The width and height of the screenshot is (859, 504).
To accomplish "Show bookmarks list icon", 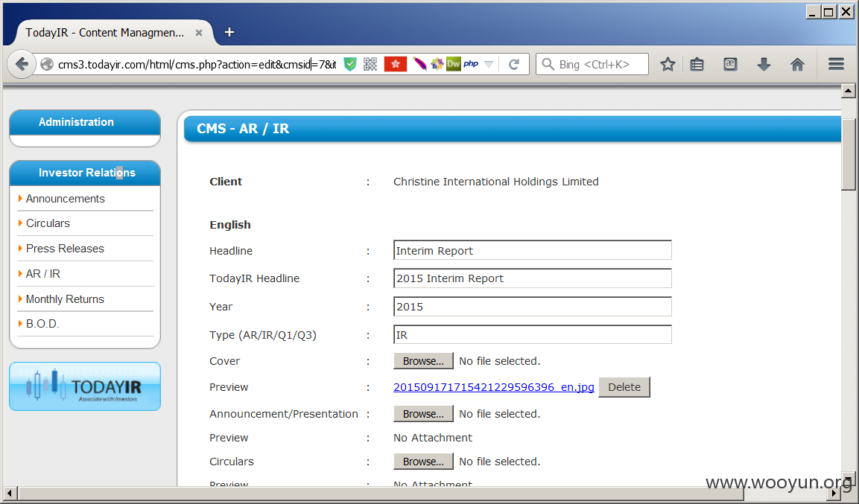I will pyautogui.click(x=697, y=65).
